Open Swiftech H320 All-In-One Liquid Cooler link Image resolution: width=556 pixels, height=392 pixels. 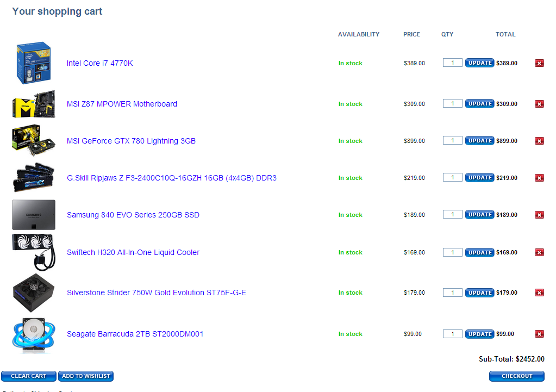click(x=133, y=252)
